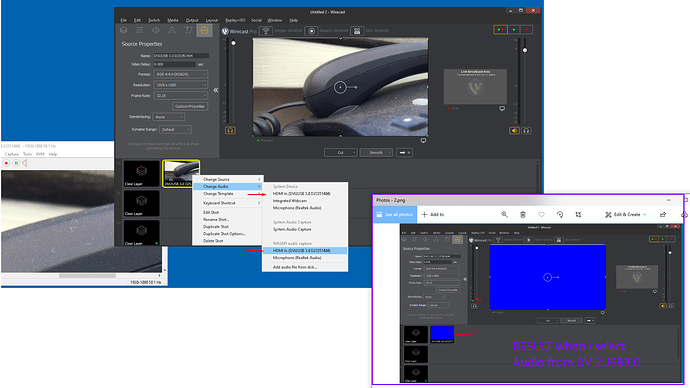Click the Video Delay input field
The image size is (690, 388).
coord(174,64)
